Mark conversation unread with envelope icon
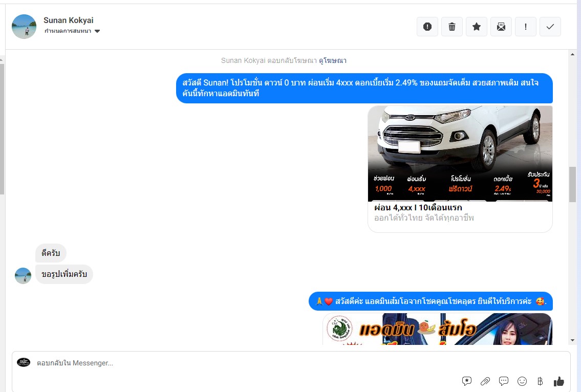Viewport: 581px width, 392px height. click(x=501, y=27)
